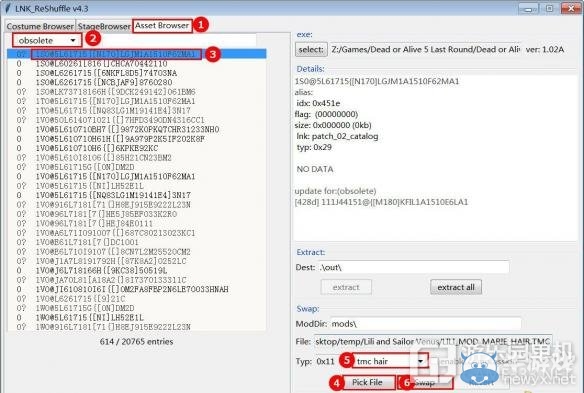Viewport: 584px width, 393px height.
Task: Select list row 1T0@5L61715{[NQ83LG1M19141E4]3N17
Action: tap(137, 111)
